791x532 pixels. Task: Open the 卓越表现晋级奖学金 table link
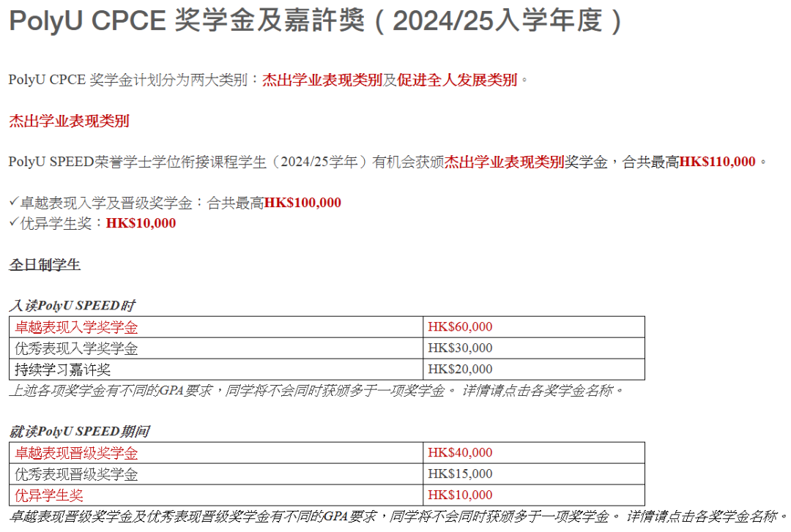(x=76, y=454)
